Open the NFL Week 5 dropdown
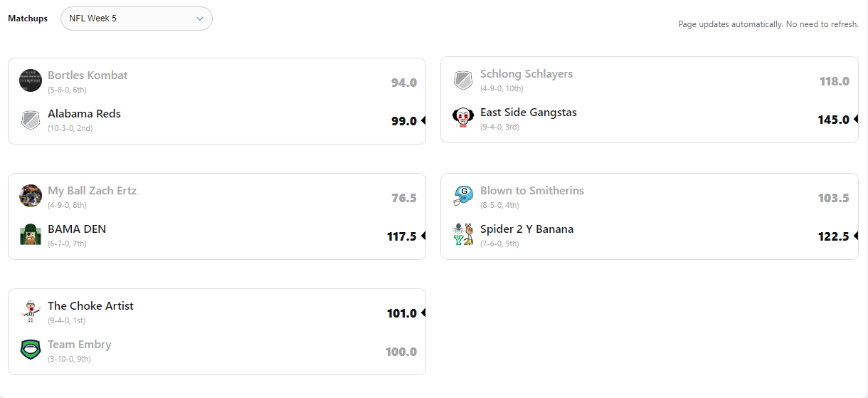The width and height of the screenshot is (868, 398). (136, 19)
